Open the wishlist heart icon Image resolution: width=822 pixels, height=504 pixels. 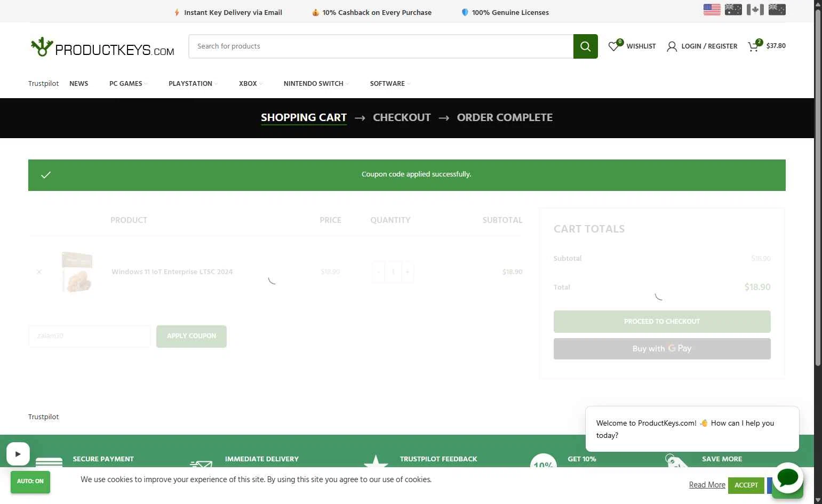(614, 46)
